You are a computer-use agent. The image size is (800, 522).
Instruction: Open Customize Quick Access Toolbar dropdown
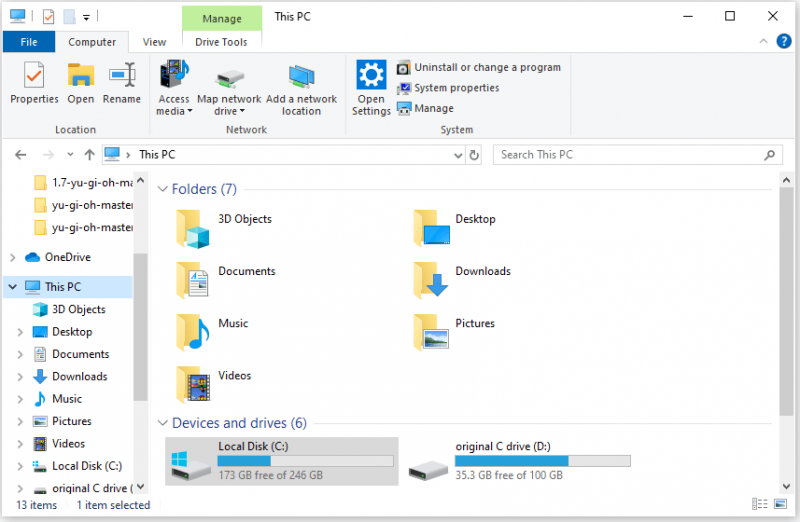coord(86,18)
